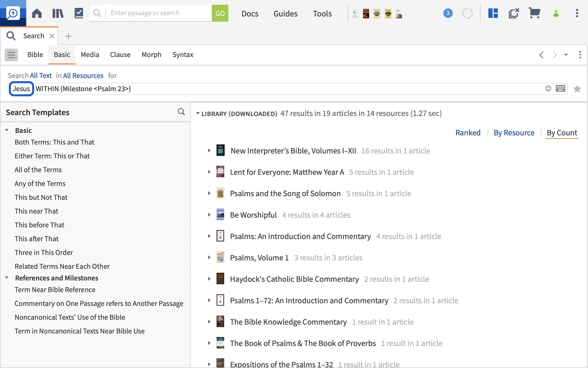Collapse the Library (Downloaded) results section

(x=198, y=113)
